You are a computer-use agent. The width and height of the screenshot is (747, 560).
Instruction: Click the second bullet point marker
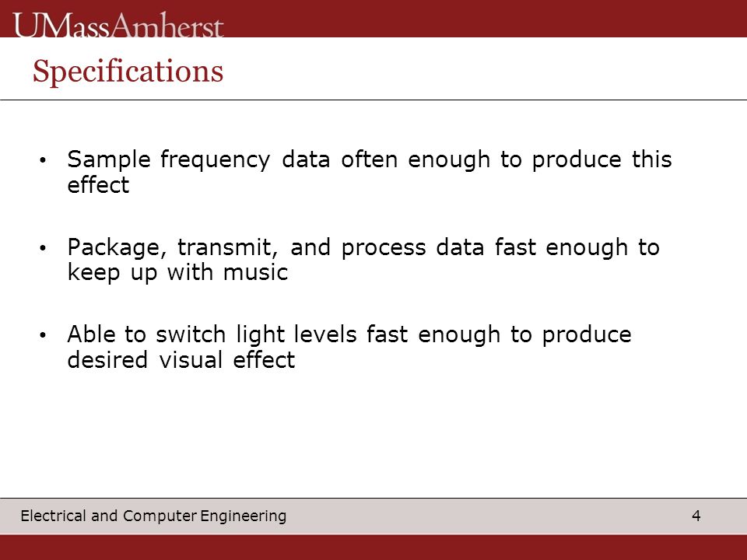pos(43,247)
